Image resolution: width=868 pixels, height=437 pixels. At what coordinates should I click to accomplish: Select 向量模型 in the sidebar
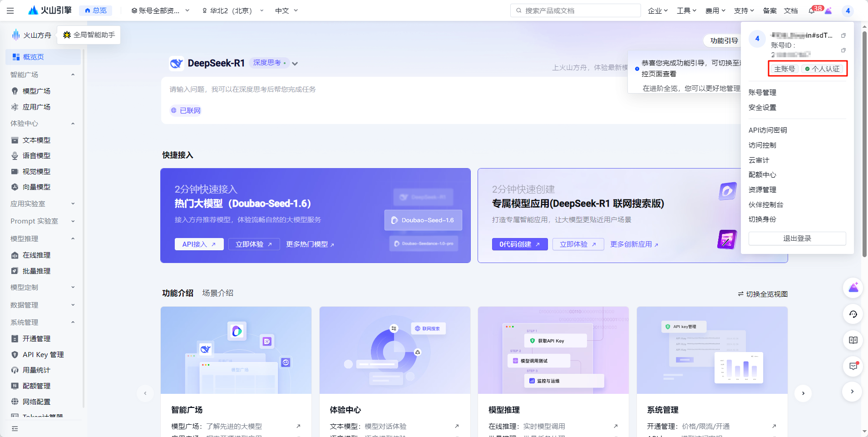(x=36, y=187)
